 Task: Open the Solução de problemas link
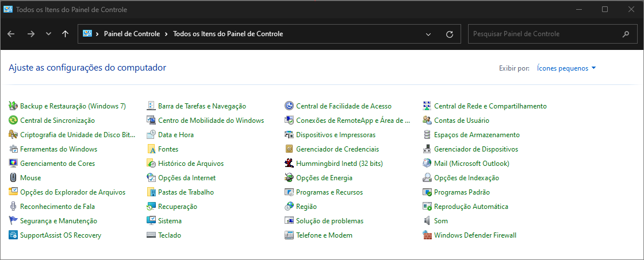(330, 221)
